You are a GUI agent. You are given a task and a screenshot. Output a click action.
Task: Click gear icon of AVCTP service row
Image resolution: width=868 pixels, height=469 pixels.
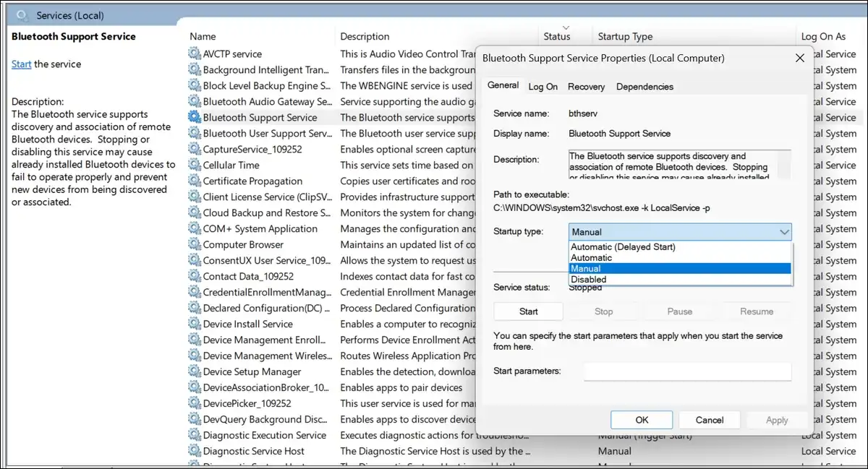coord(195,53)
